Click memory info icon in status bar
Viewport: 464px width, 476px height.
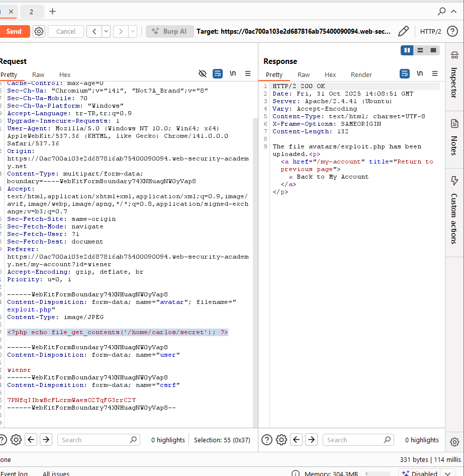(x=296, y=473)
